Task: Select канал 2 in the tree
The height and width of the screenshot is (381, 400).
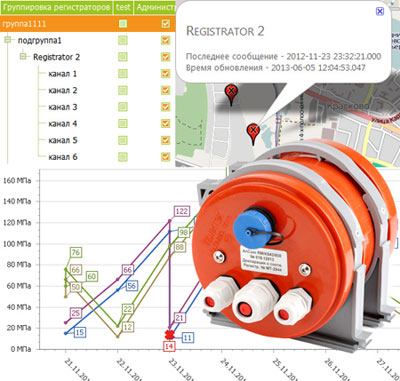Action: [63, 90]
